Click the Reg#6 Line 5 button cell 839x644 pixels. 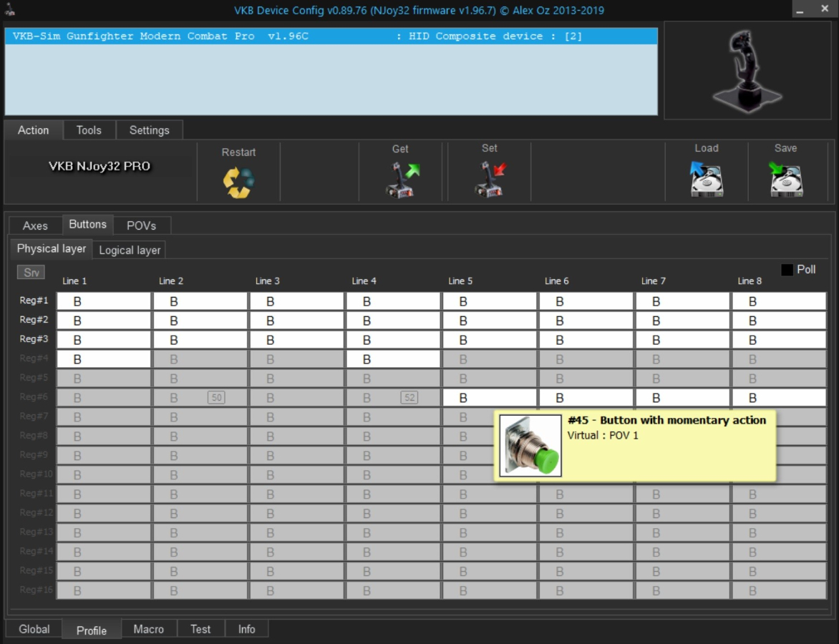pos(490,397)
